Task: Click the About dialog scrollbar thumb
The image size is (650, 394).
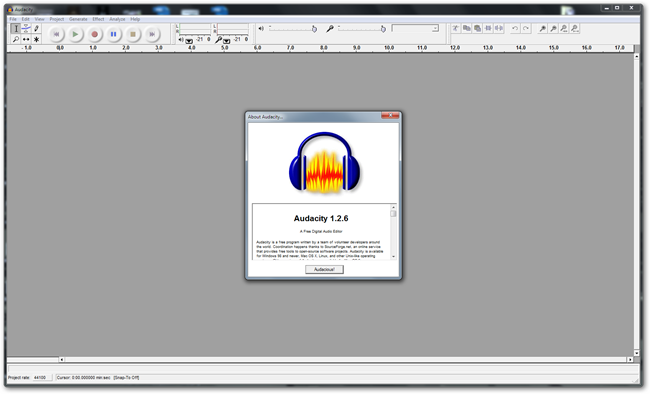Action: click(393, 214)
